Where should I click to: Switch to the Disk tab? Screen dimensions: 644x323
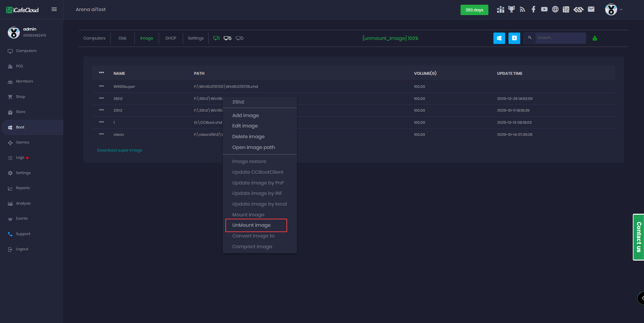122,38
